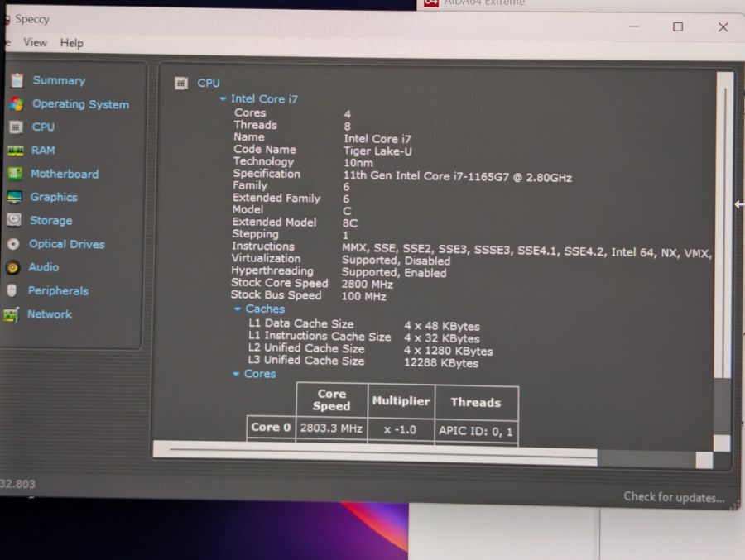Click the Technology value 10nm
745x560 pixels.
[358, 163]
